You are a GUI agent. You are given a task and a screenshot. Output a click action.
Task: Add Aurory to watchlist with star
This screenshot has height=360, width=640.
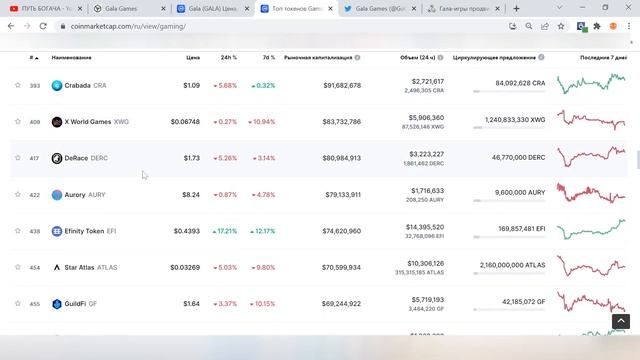[x=18, y=195]
